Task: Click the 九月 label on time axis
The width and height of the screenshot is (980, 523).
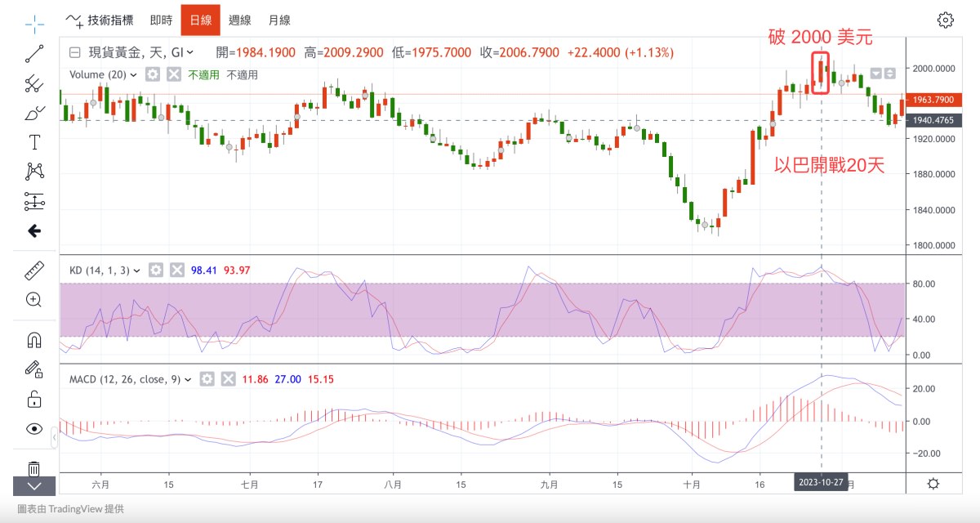Action: [550, 483]
